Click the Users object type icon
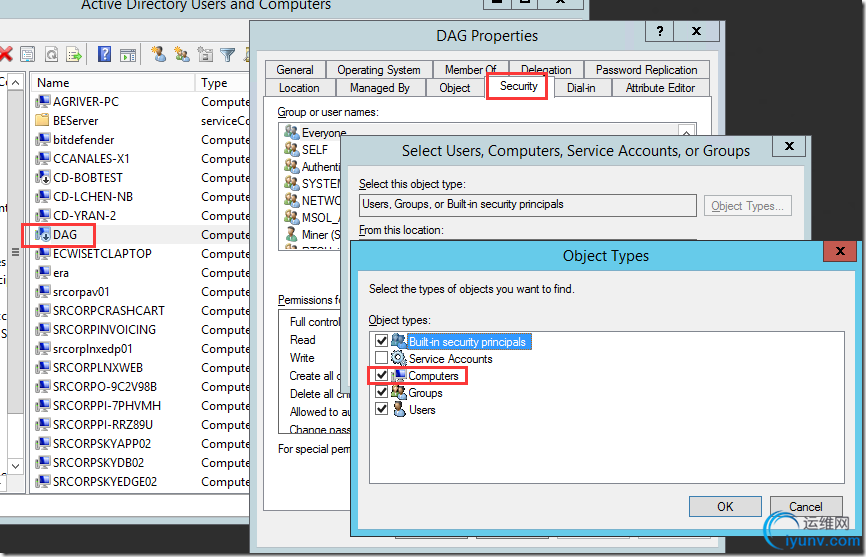Viewport: 866px width, 557px height. click(399, 410)
